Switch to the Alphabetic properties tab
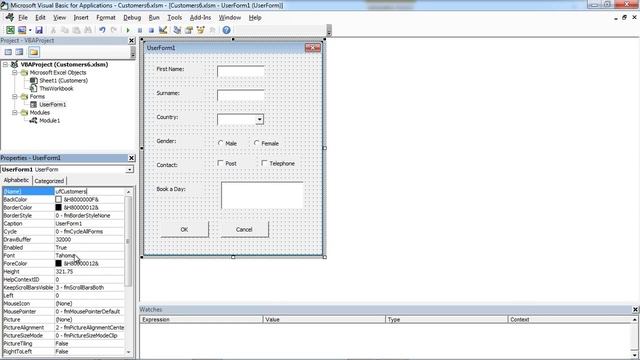Screen dimensions: 640x360 (x=16, y=180)
